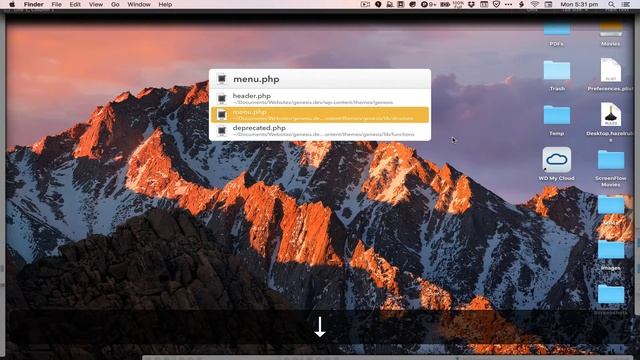Open the Window menu

click(x=139, y=4)
